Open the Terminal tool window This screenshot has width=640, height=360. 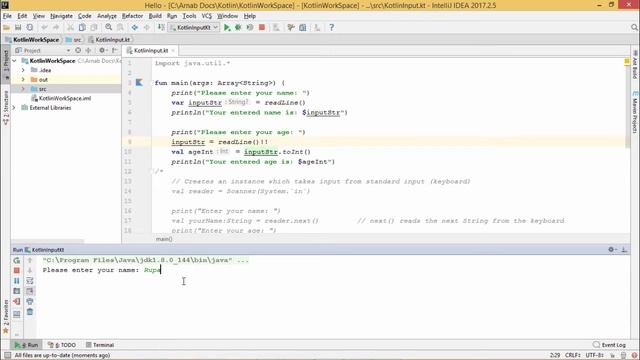(100, 345)
